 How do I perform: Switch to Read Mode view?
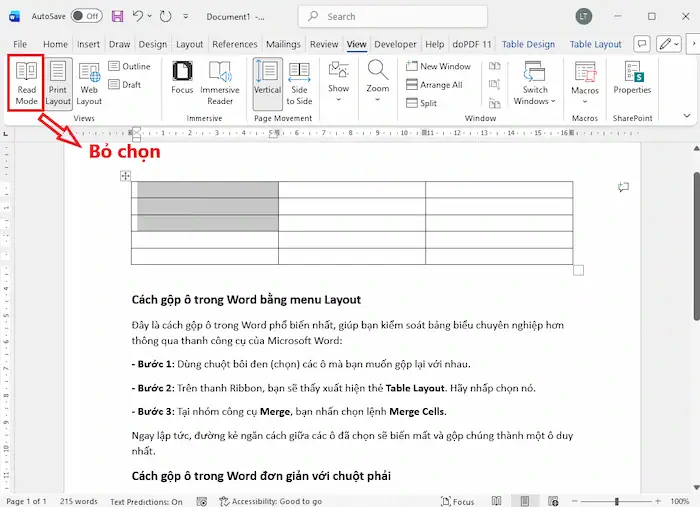click(x=26, y=83)
